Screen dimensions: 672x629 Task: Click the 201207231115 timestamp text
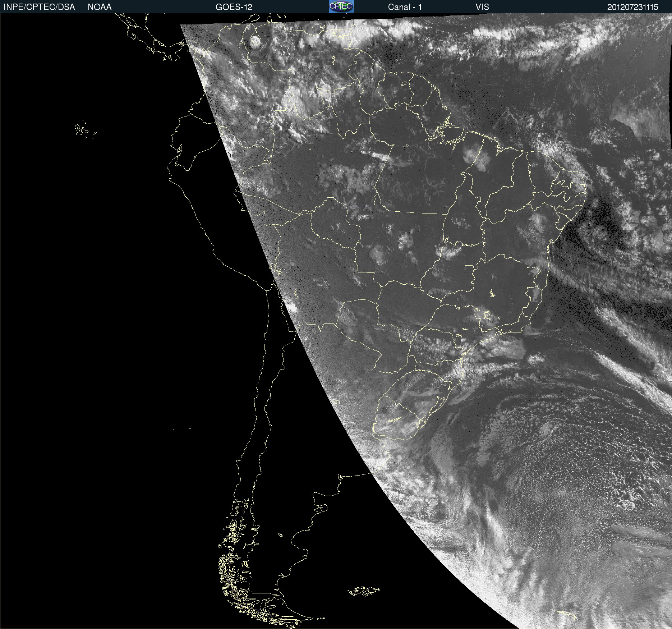(633, 7)
